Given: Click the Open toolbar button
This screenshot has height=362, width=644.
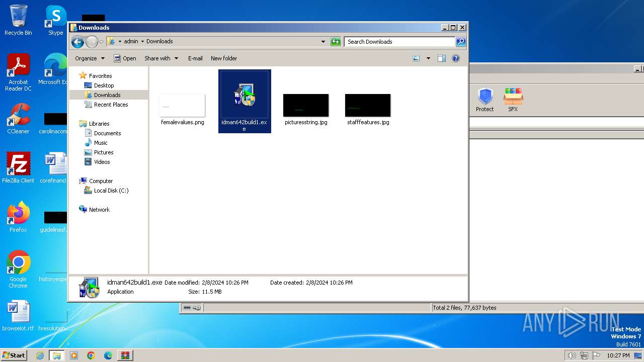Looking at the screenshot, I should (x=125, y=58).
